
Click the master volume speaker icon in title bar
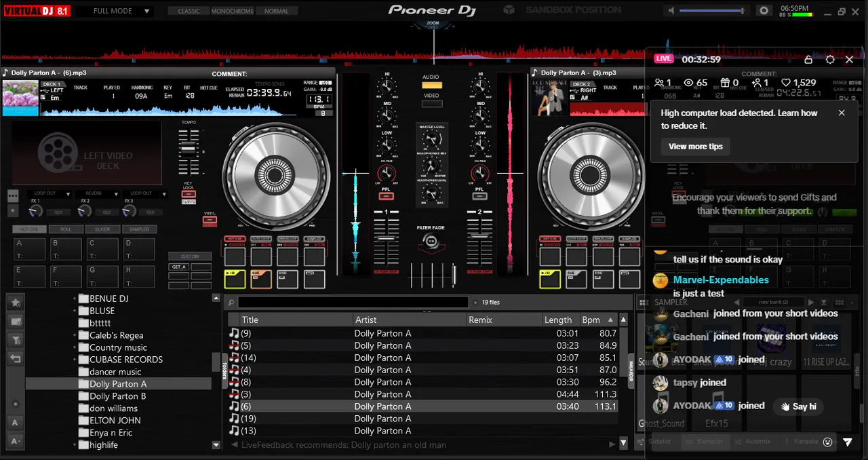pyautogui.click(x=671, y=11)
